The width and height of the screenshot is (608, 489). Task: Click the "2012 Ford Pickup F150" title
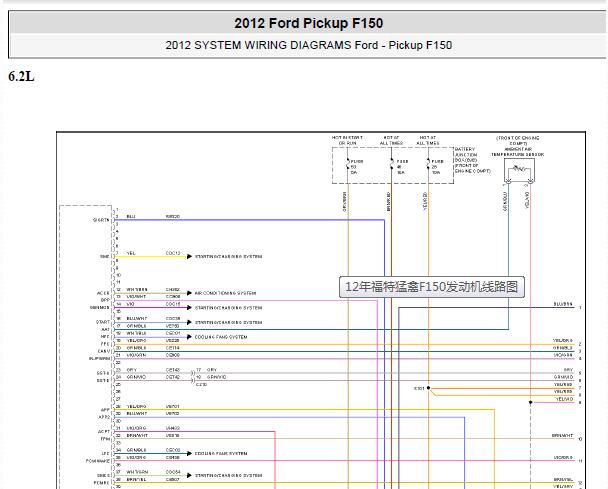pos(309,23)
